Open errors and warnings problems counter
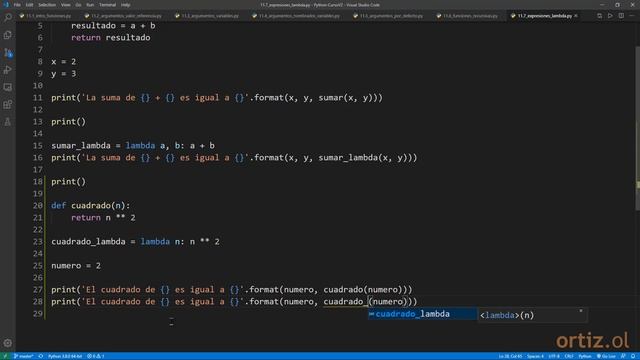The height and width of the screenshot is (360, 640). tap(96, 356)
